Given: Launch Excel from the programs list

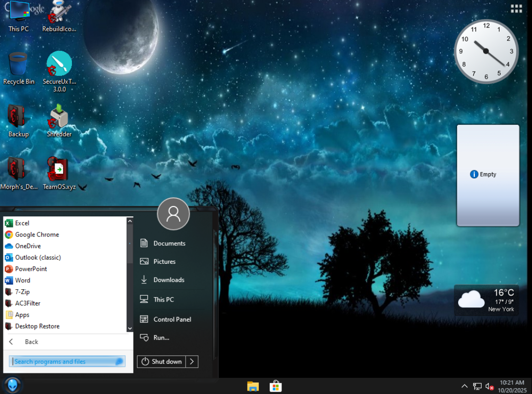Looking at the screenshot, I should (22, 223).
